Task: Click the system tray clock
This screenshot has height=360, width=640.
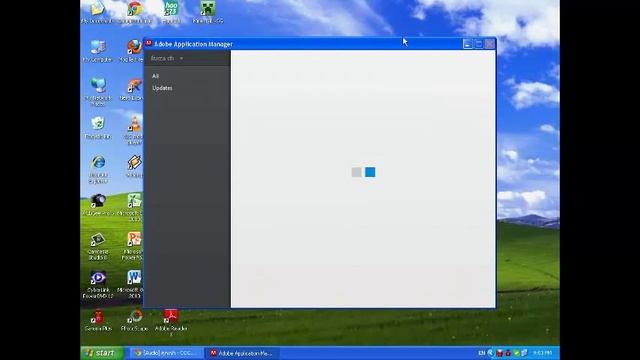Action: [543, 353]
